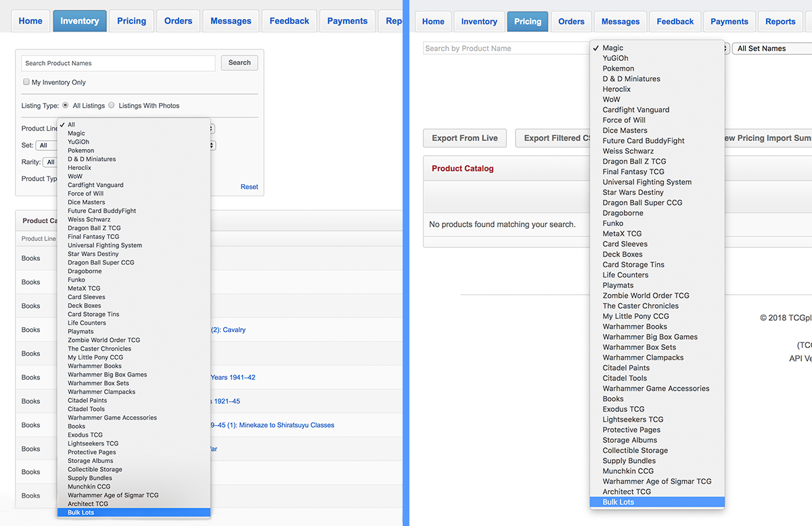Switch to Inventory tab in the right window
The image size is (812, 526).
[x=479, y=22]
